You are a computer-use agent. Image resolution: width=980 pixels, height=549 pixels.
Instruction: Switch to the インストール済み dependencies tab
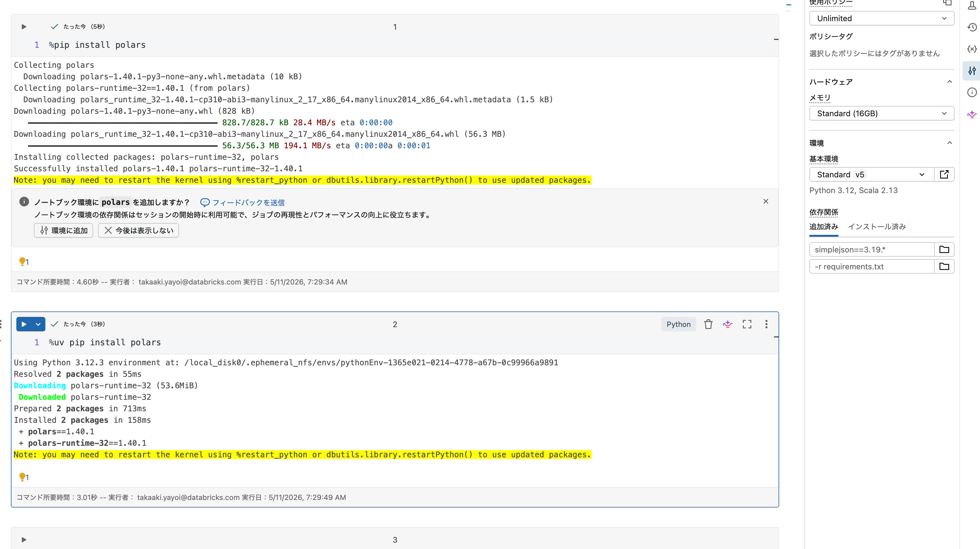[877, 227]
